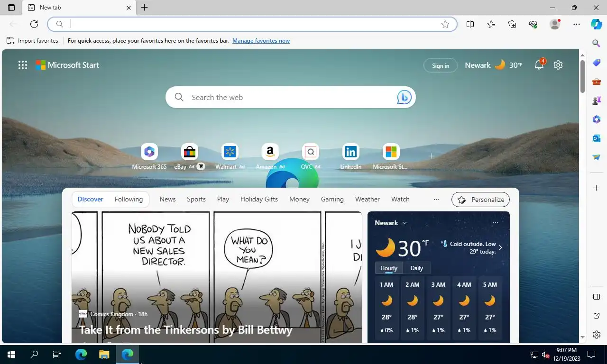607x364 pixels.
Task: Open the sidebar Shopping tag icon
Action: (597, 63)
